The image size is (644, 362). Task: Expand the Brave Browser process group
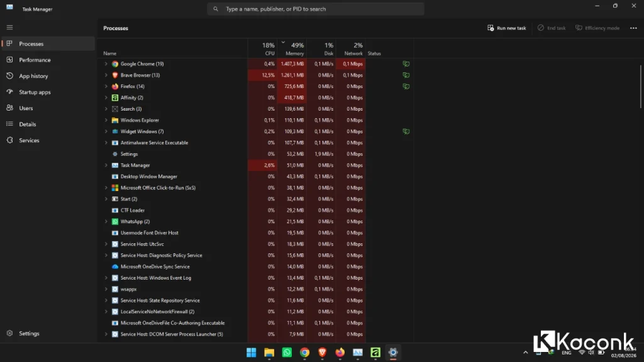106,75
